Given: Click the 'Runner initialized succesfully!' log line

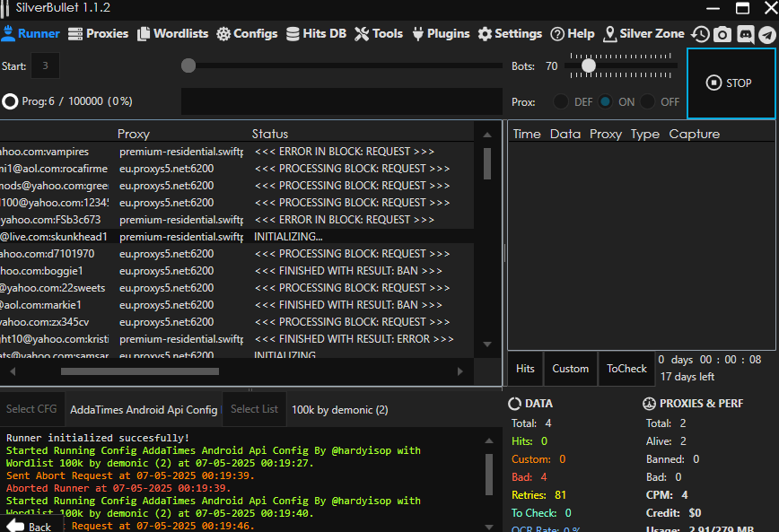Looking at the screenshot, I should point(97,438).
